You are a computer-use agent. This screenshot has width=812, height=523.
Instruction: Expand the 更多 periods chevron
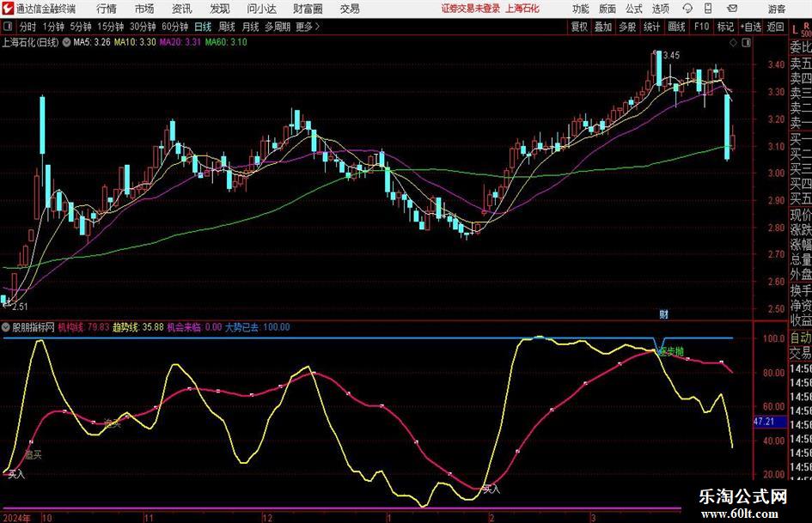[317, 27]
